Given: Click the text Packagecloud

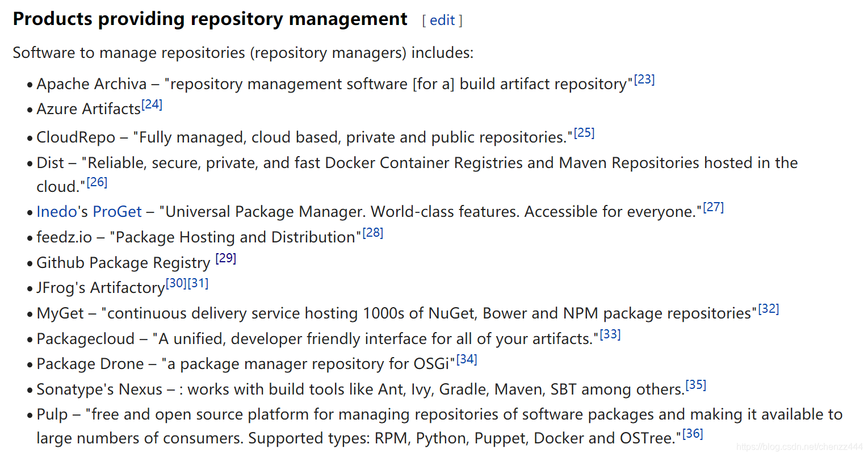Looking at the screenshot, I should tap(86, 339).
